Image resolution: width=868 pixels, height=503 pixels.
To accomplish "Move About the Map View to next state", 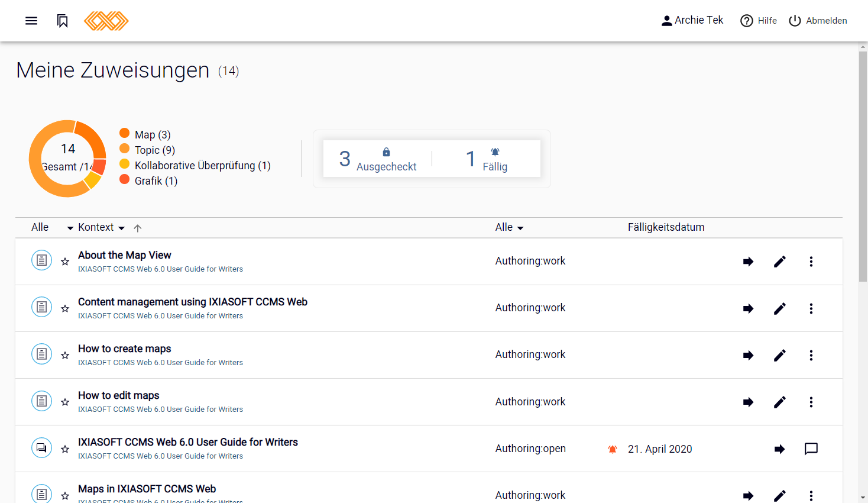I will pyautogui.click(x=748, y=262).
